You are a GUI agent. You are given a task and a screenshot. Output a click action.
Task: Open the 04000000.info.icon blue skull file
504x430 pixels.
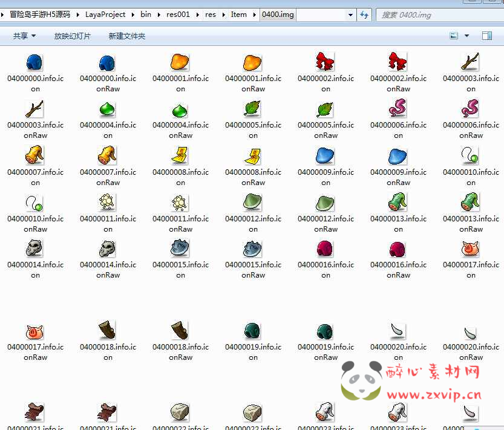point(35,62)
